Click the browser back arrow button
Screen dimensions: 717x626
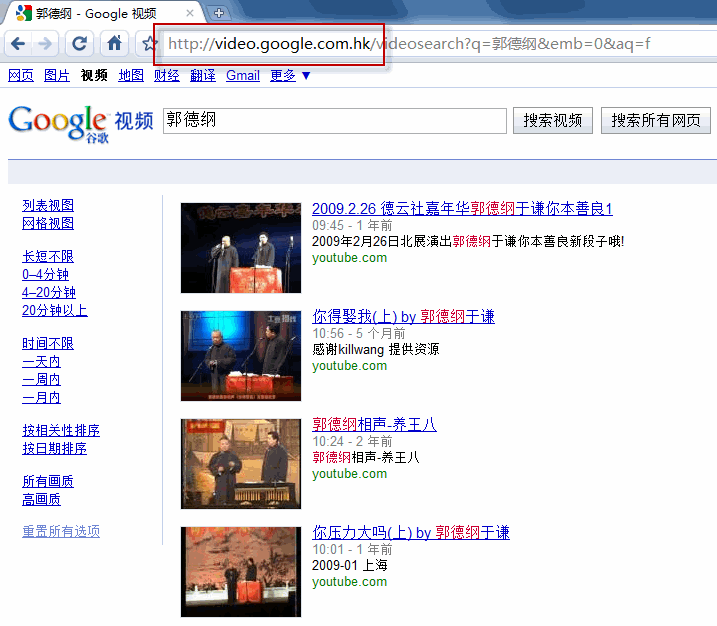point(18,44)
